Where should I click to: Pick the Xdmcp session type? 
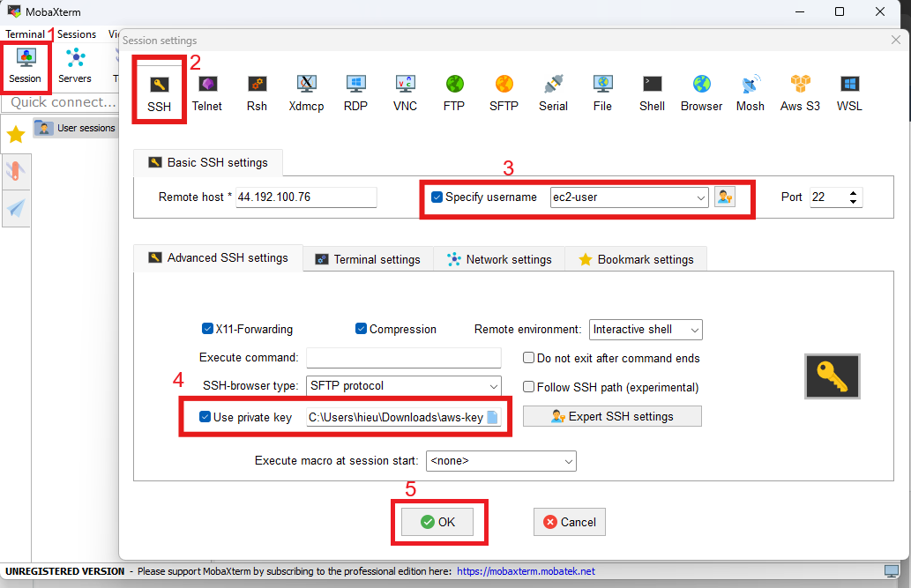coord(306,93)
